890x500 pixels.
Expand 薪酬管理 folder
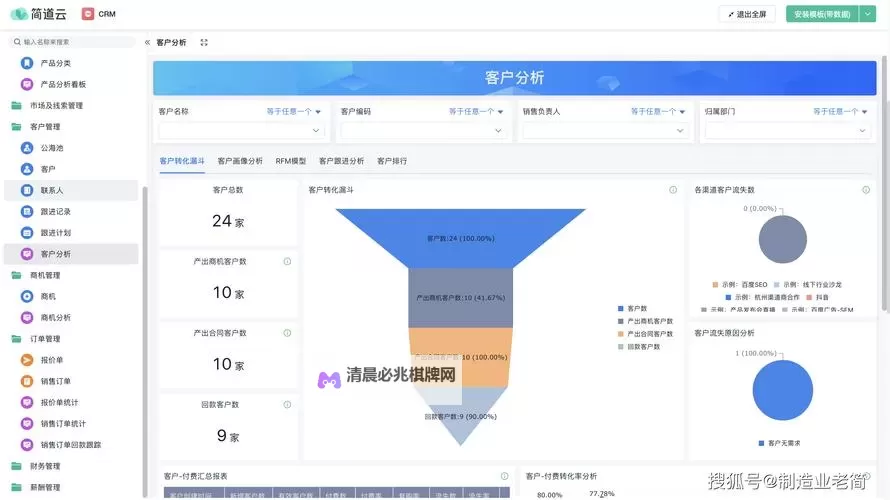coord(37,488)
